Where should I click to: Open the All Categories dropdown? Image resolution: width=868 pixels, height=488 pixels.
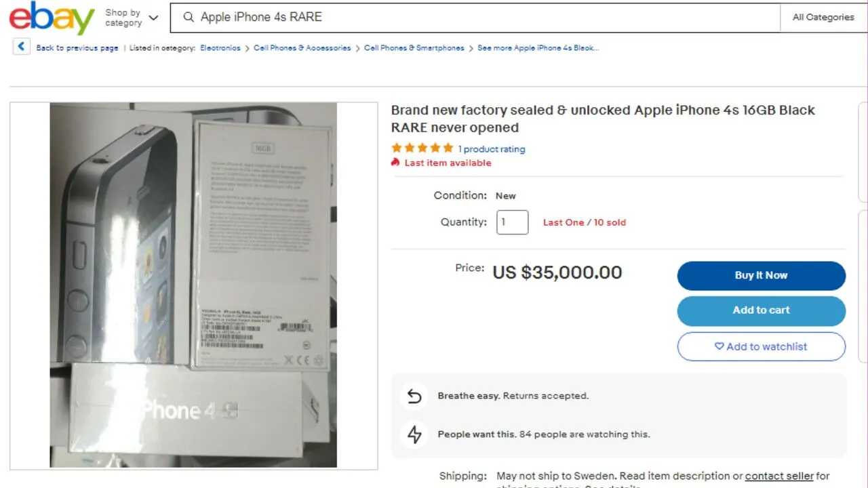[823, 18]
